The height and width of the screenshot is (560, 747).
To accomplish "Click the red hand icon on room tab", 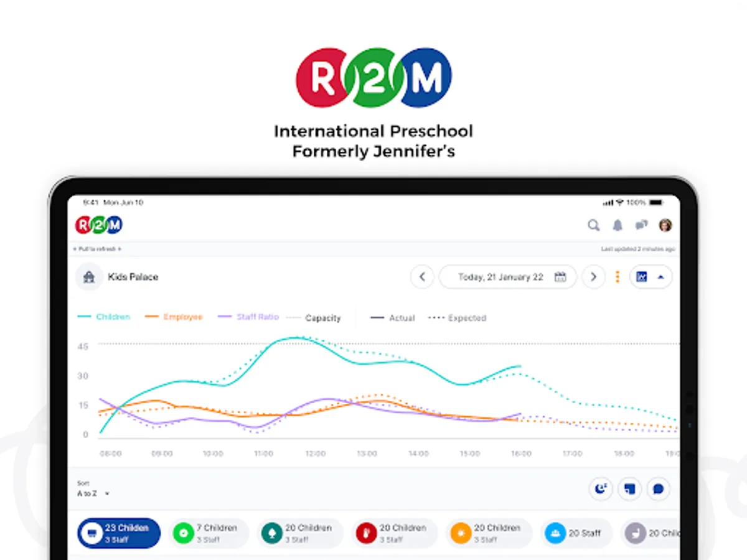I will [x=367, y=533].
